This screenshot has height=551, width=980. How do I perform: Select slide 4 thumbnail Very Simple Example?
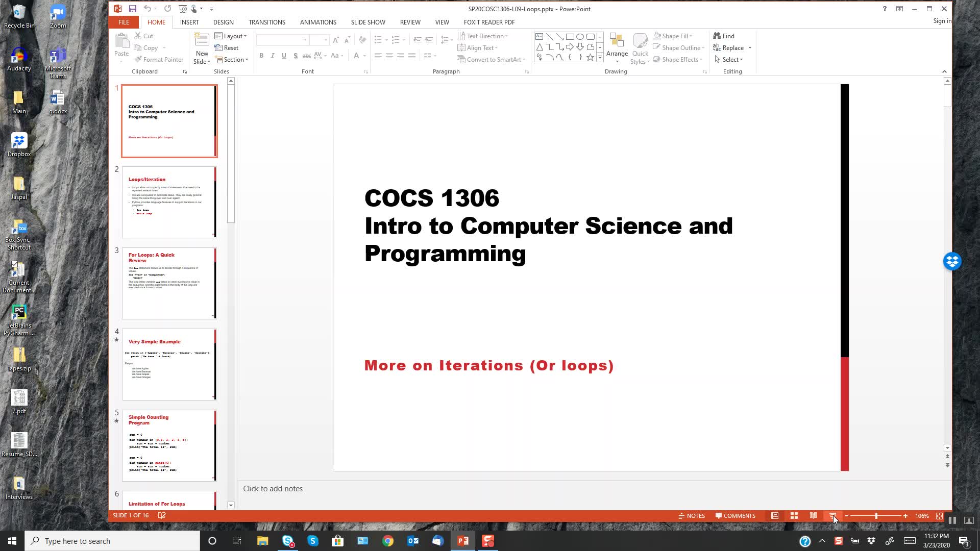(x=169, y=364)
